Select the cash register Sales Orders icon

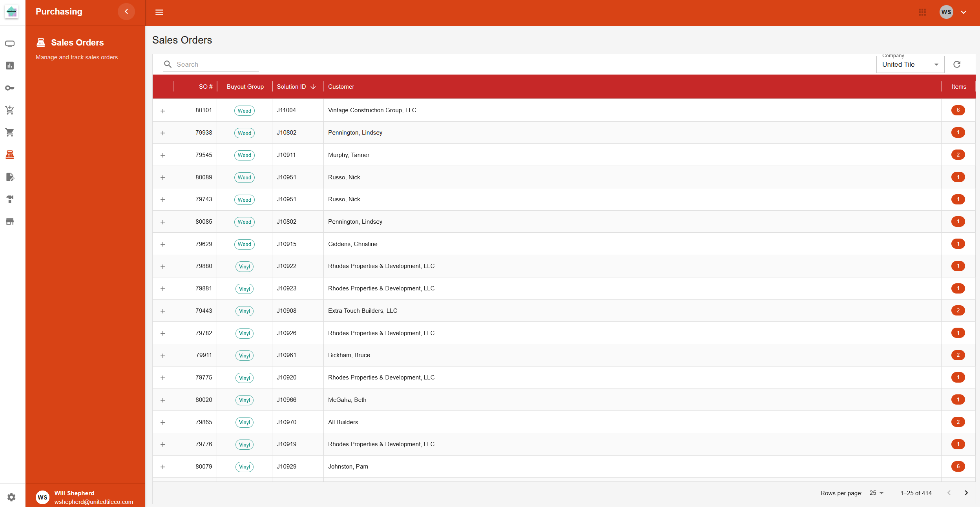[10, 155]
